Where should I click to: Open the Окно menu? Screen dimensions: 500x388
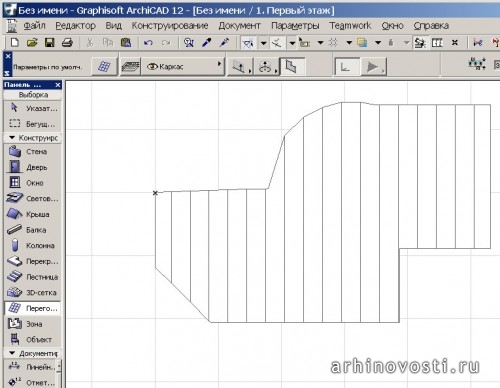392,25
